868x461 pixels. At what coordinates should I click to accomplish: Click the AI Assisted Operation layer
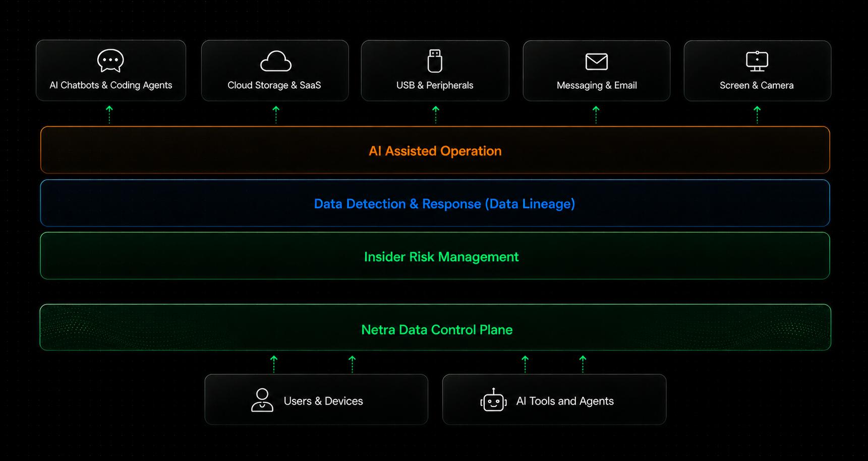[435, 150]
